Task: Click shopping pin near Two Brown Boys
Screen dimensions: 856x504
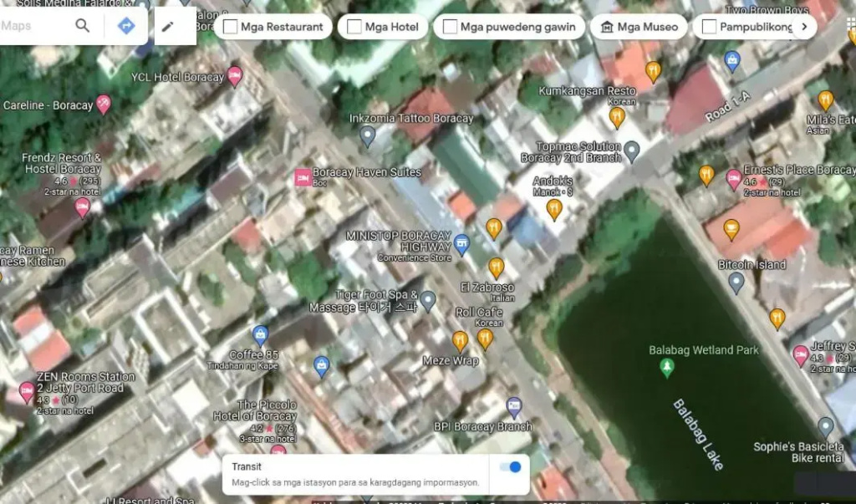Action: (732, 61)
